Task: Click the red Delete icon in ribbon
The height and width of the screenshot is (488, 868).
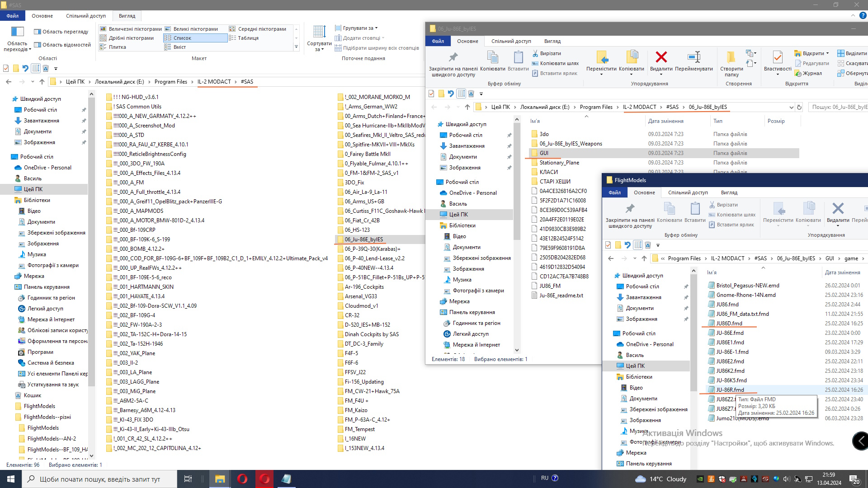Action: pos(661,58)
